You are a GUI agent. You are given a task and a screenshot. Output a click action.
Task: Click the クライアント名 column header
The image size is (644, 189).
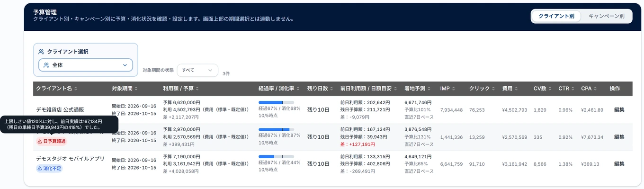point(71,89)
